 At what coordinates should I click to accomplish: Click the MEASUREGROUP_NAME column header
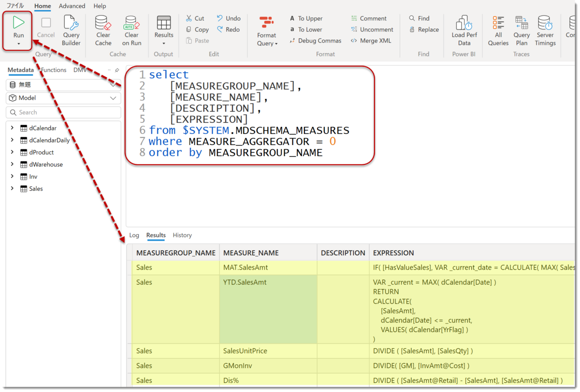pyautogui.click(x=176, y=253)
